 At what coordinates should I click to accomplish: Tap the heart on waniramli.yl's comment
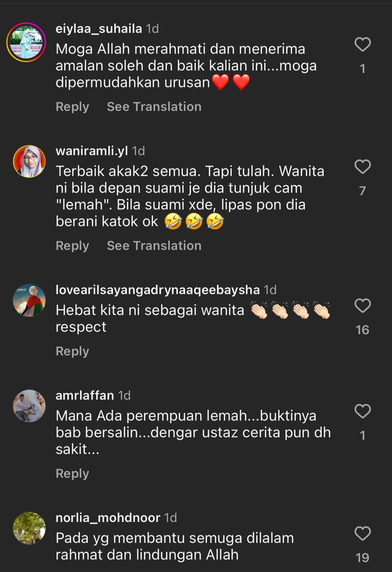[x=362, y=167]
